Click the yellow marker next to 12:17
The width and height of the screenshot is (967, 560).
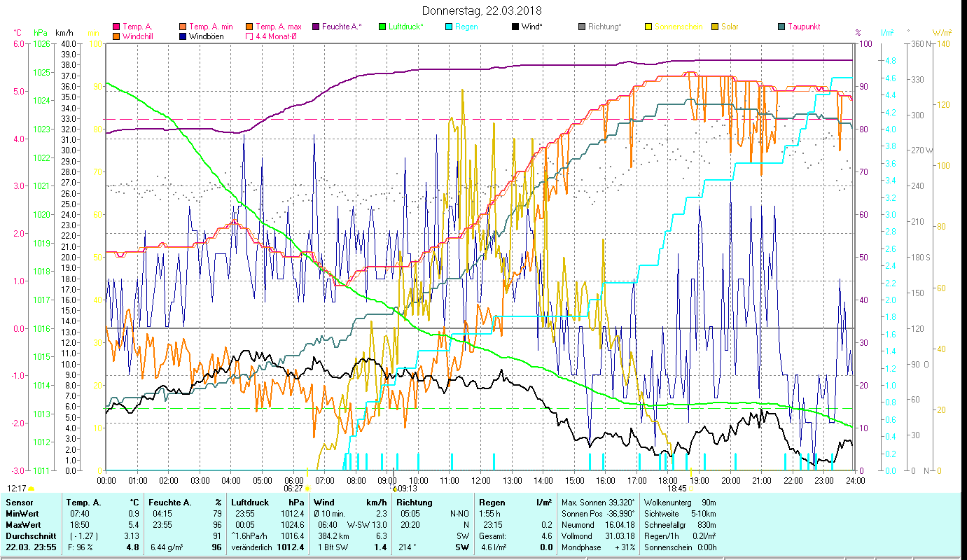coord(31,489)
